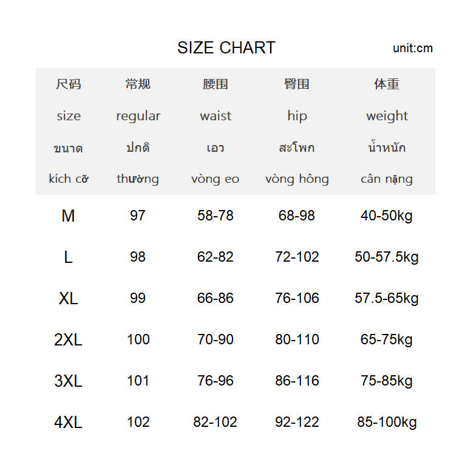Click the 3XL size label
This screenshot has width=476, height=476.
click(68, 381)
